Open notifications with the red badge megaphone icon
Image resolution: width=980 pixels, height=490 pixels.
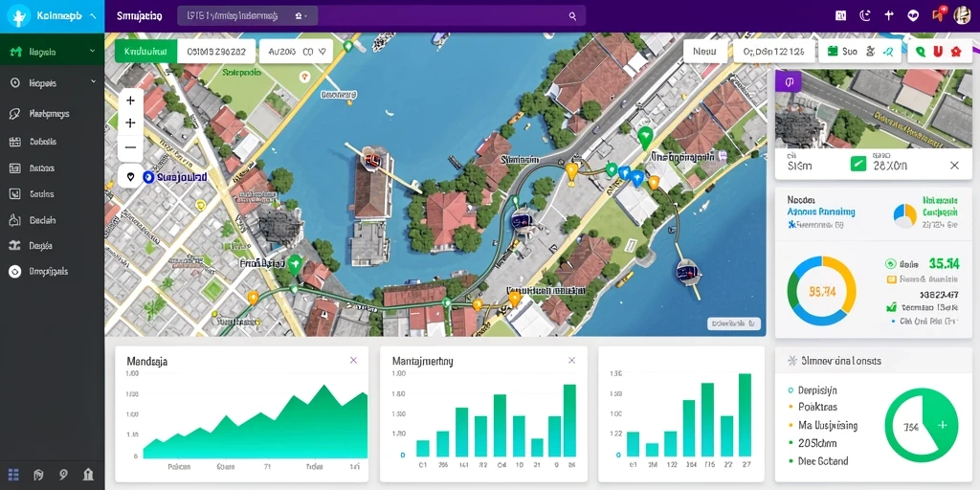click(x=939, y=15)
